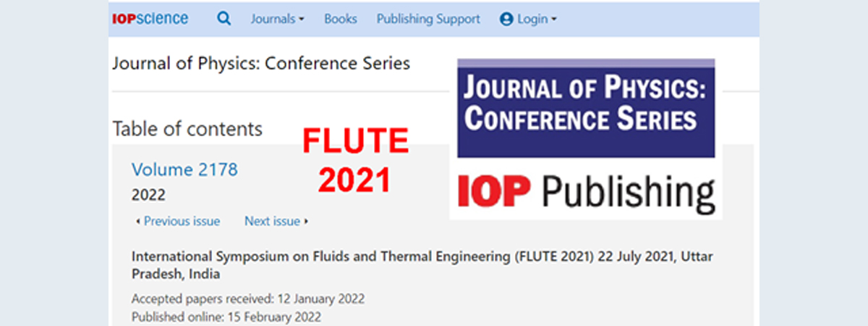Click the Table of contents heading
This screenshot has width=868, height=326.
coord(187,129)
